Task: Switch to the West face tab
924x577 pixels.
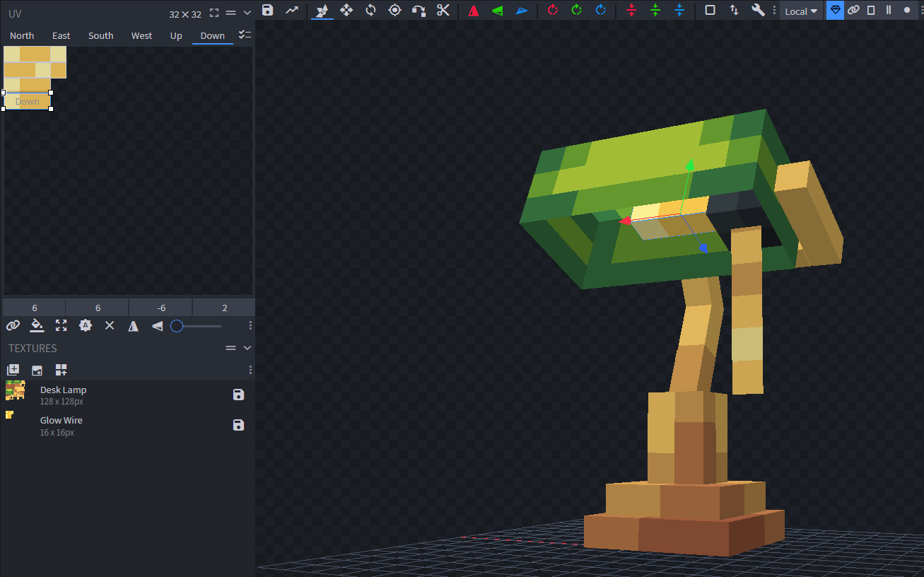Action: (x=141, y=35)
